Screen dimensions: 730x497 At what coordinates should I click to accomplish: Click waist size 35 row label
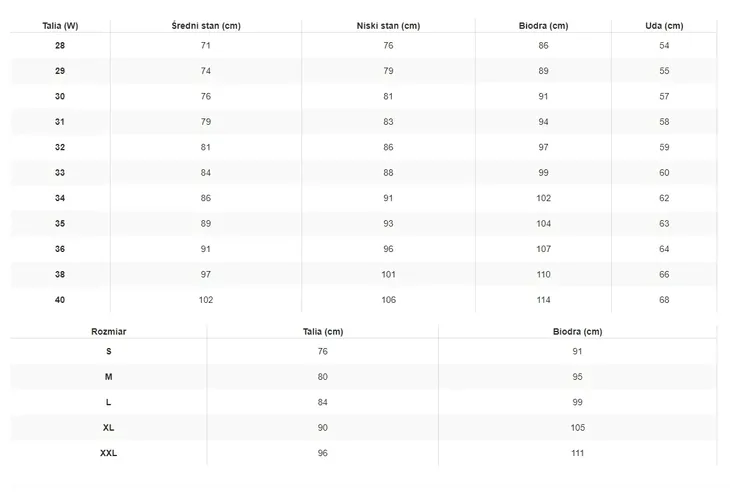pos(60,223)
